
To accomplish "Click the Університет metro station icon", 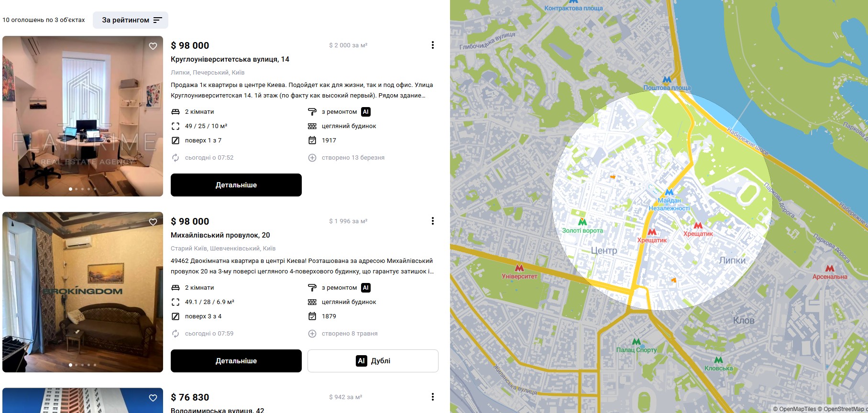I will tap(519, 268).
